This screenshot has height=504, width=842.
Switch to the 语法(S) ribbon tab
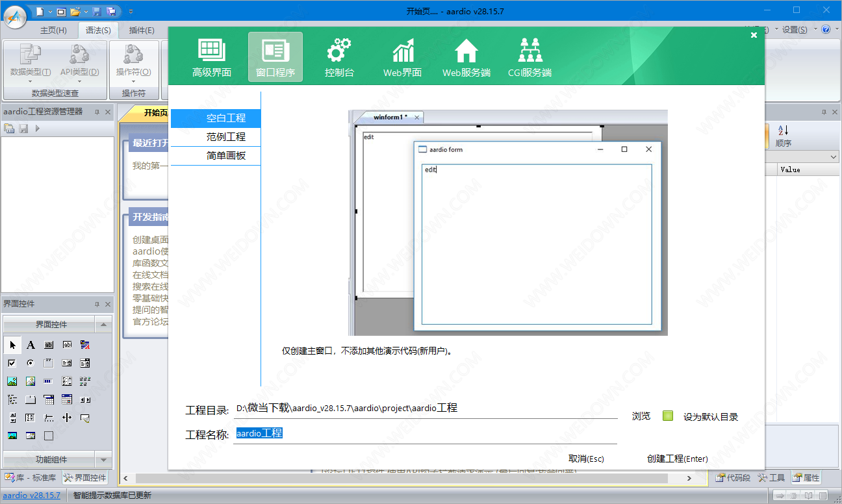click(98, 30)
